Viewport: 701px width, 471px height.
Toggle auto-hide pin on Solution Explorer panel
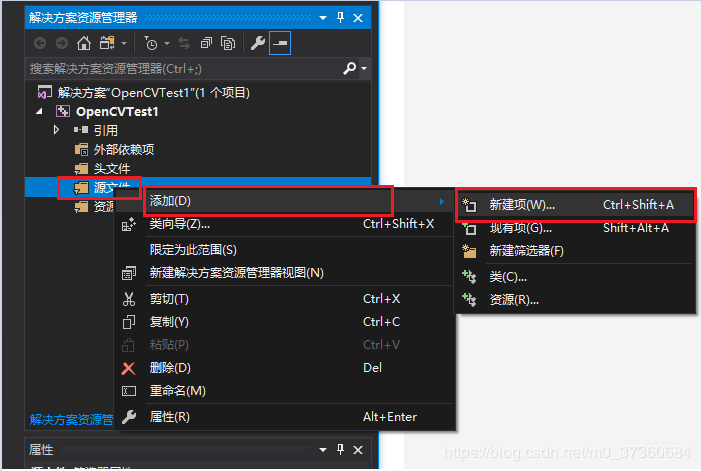(340, 17)
